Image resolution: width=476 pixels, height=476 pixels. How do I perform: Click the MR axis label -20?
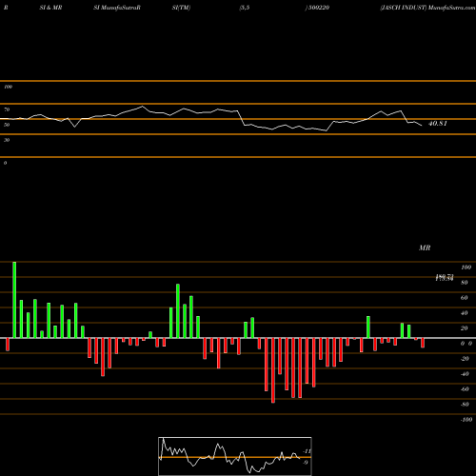coord(465,359)
